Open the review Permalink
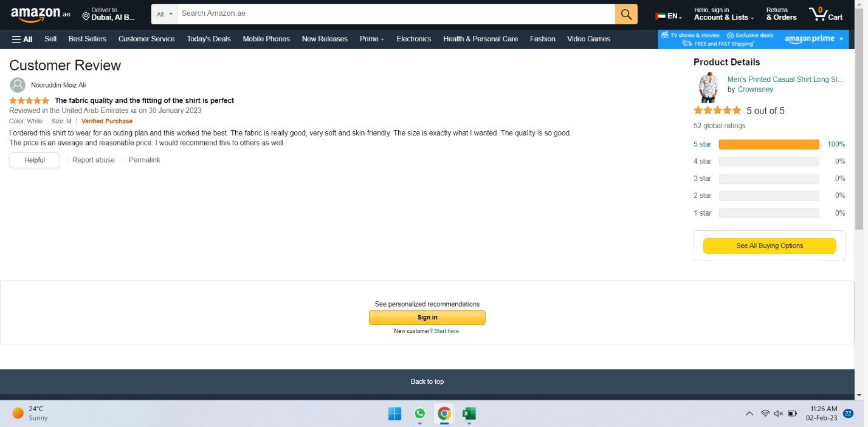 click(x=145, y=160)
